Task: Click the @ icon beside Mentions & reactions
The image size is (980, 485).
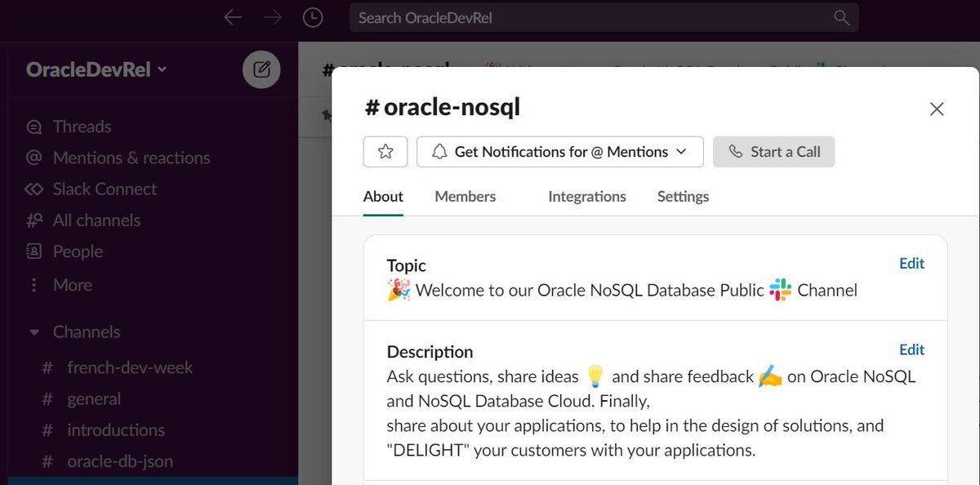Action: point(33,158)
